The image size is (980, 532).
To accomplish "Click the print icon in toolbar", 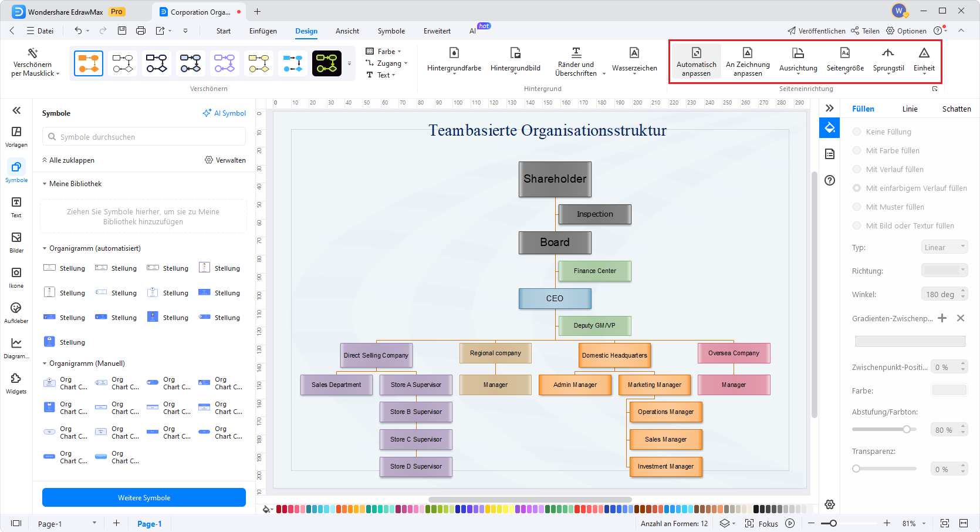I will click(x=141, y=31).
